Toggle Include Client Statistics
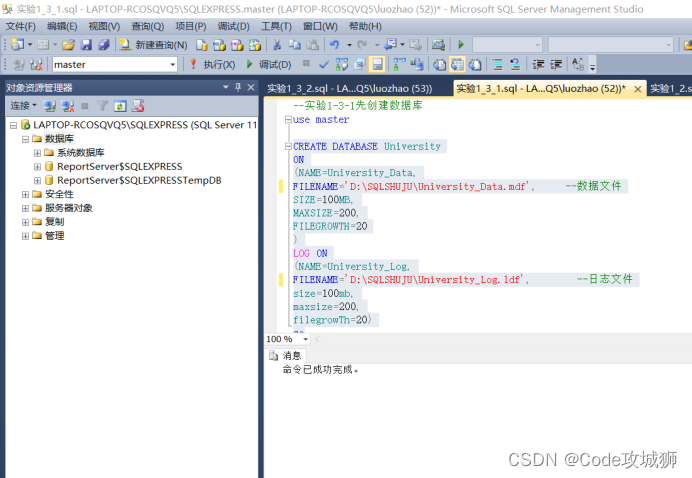The height and width of the screenshot is (478, 692). [417, 65]
